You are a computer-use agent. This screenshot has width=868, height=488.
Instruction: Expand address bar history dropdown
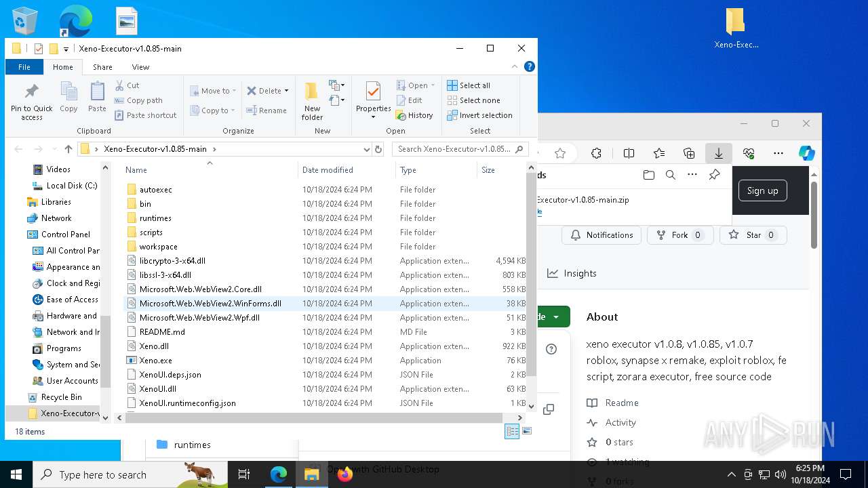click(x=366, y=149)
